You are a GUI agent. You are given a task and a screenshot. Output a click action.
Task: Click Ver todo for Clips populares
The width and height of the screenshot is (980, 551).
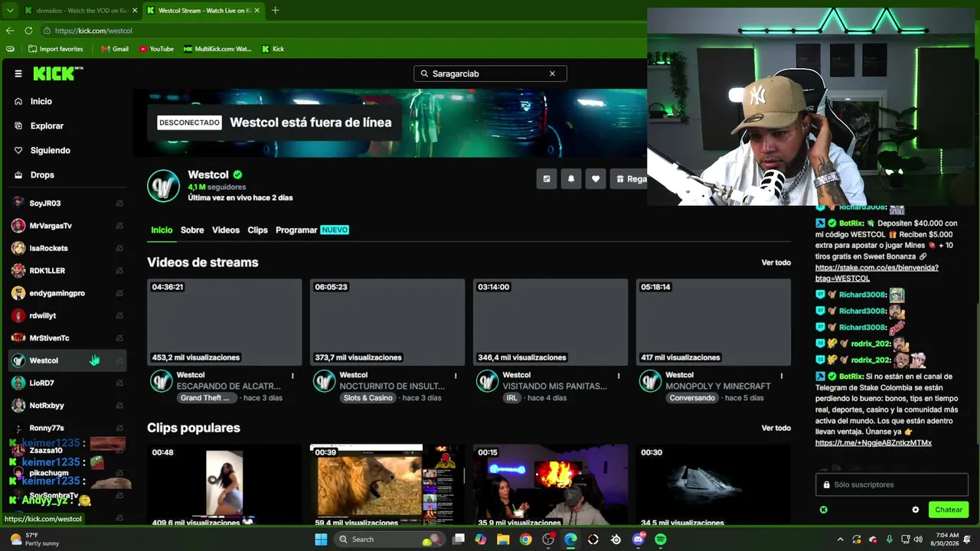click(776, 428)
